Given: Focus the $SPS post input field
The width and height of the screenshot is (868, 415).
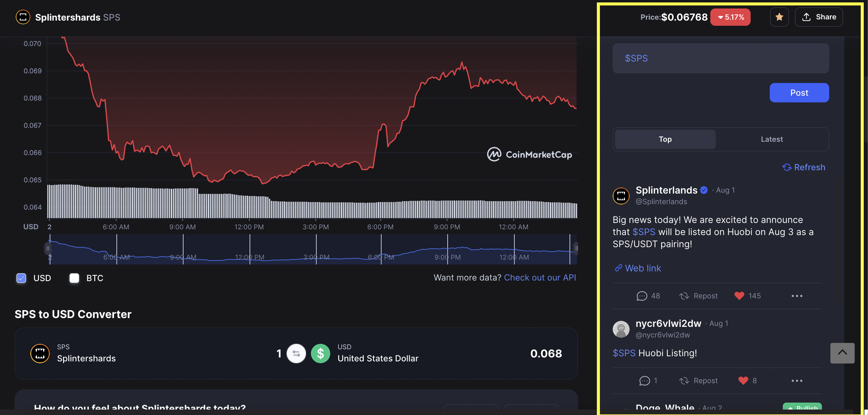Looking at the screenshot, I should point(720,58).
